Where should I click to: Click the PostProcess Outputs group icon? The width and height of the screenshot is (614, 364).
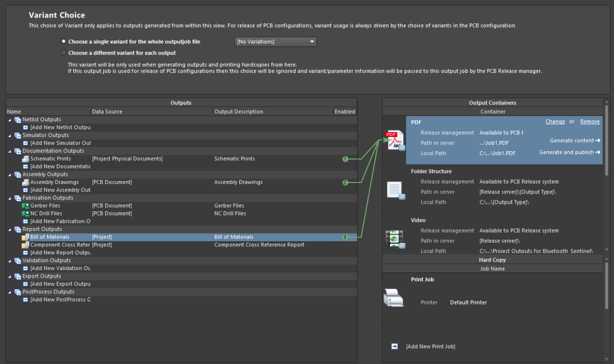(18, 292)
